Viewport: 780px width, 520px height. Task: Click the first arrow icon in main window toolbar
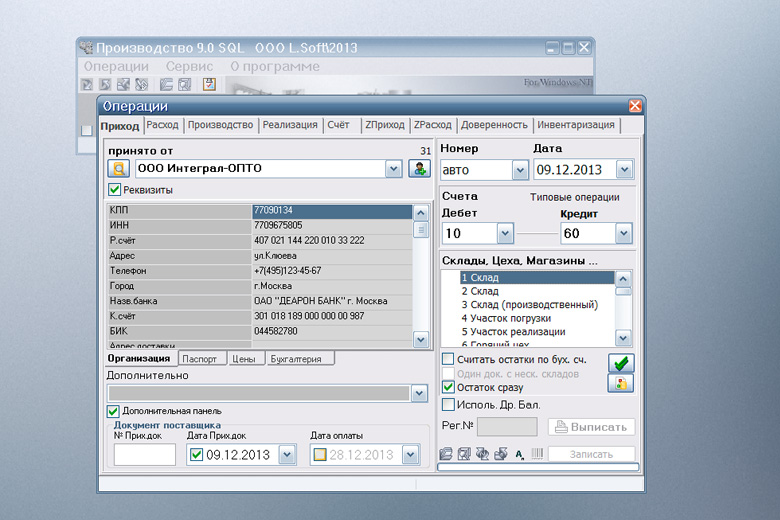(87, 85)
